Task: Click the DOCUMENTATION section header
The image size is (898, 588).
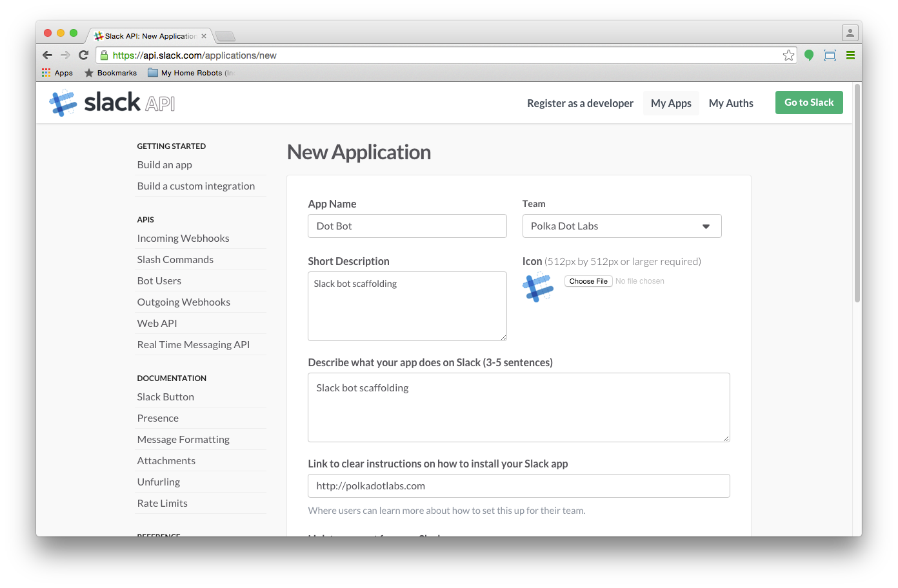Action: point(172,378)
